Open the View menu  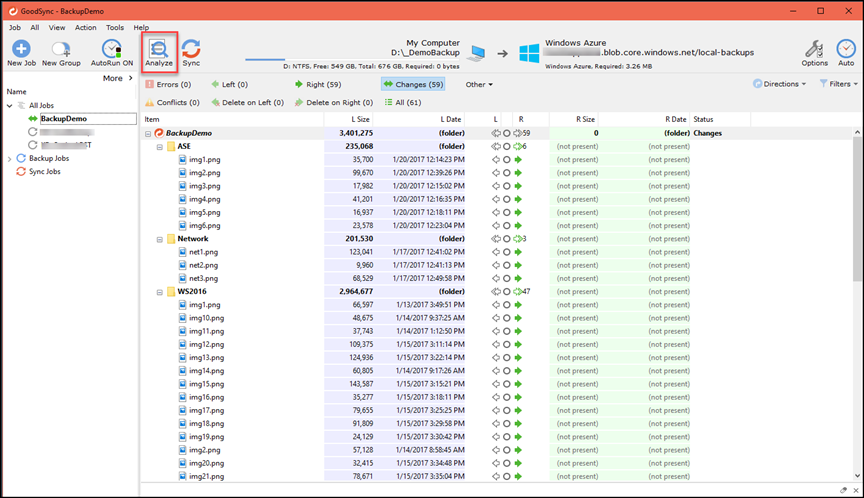point(57,28)
